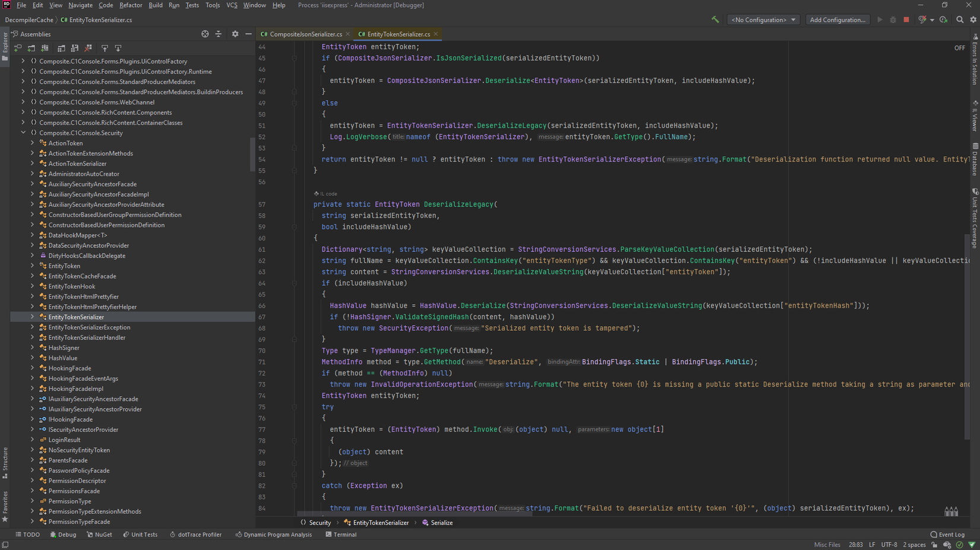Switch to CompositeJsonSerializer.cs tab
The width and height of the screenshot is (980, 550).
click(305, 34)
